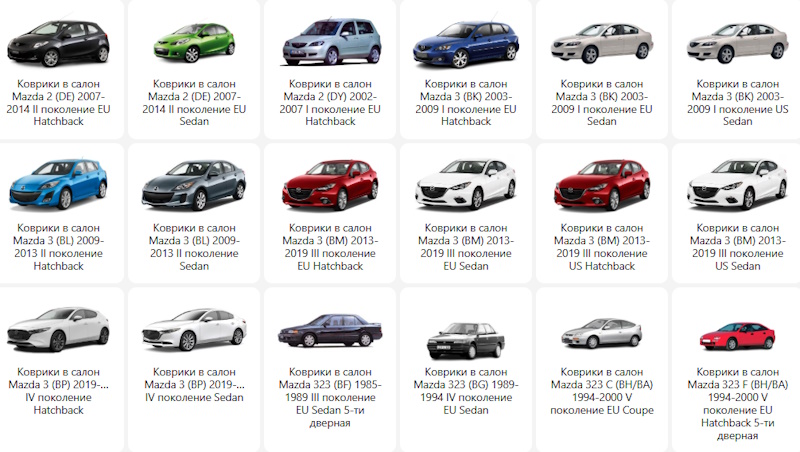Open 'Mazda 3 (BM) III поколение EU Hatchback' link
800x452 pixels.
(x=330, y=247)
